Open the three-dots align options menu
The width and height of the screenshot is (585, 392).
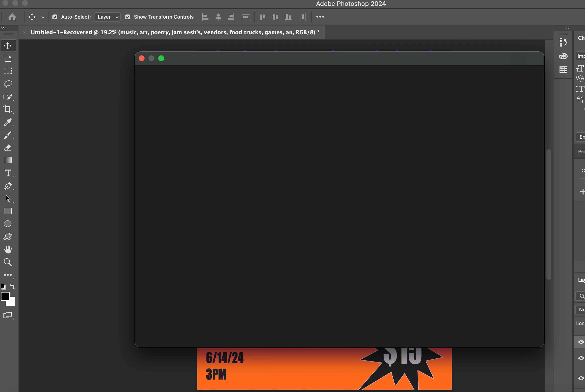(320, 17)
